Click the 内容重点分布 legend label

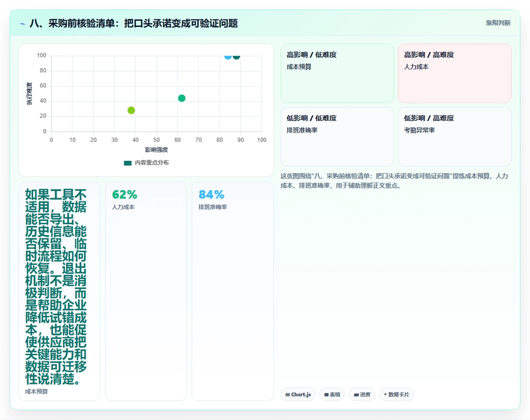coord(152,163)
